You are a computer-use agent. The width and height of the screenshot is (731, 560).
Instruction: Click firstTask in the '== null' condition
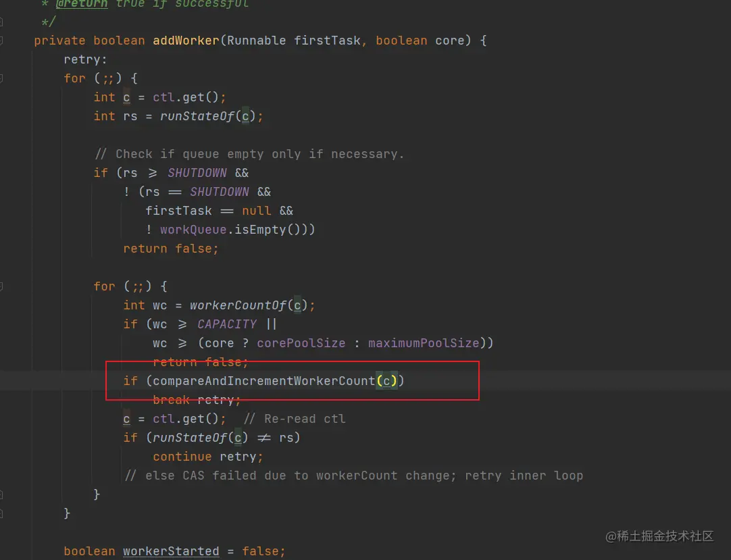[x=178, y=211]
